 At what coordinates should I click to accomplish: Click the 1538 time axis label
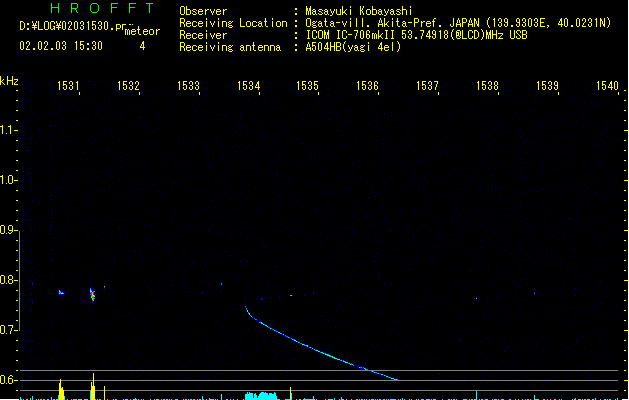487,86
